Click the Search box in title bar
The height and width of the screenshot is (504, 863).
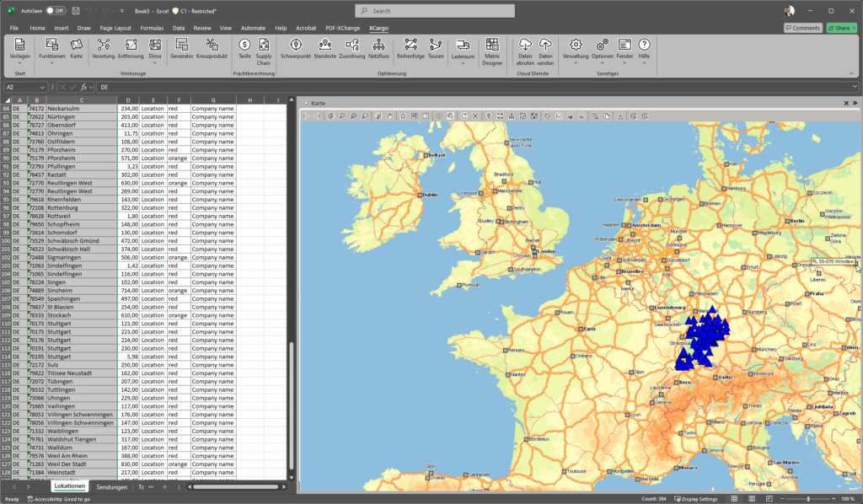[x=434, y=11]
